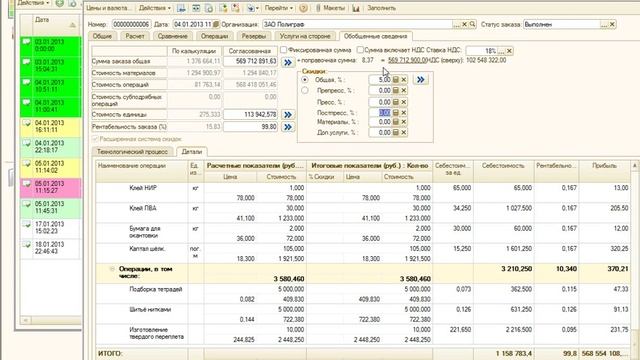Open the date picker calendar icon
Screen dimensions: 640x360
tap(216, 24)
